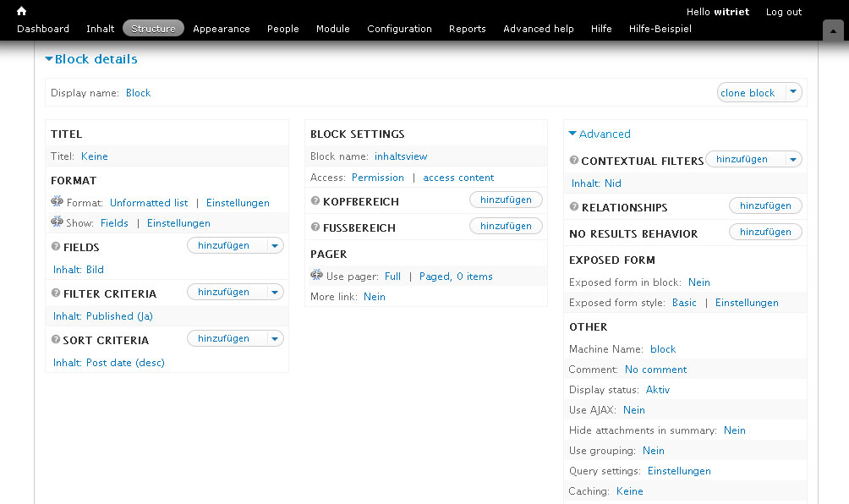Click the help icon beside Sort Criteria

pyautogui.click(x=56, y=340)
